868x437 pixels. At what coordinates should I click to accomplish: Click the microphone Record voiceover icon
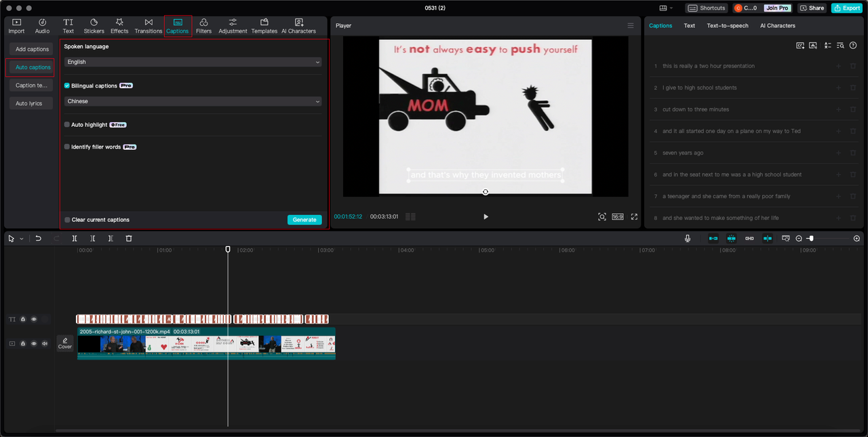pos(688,238)
